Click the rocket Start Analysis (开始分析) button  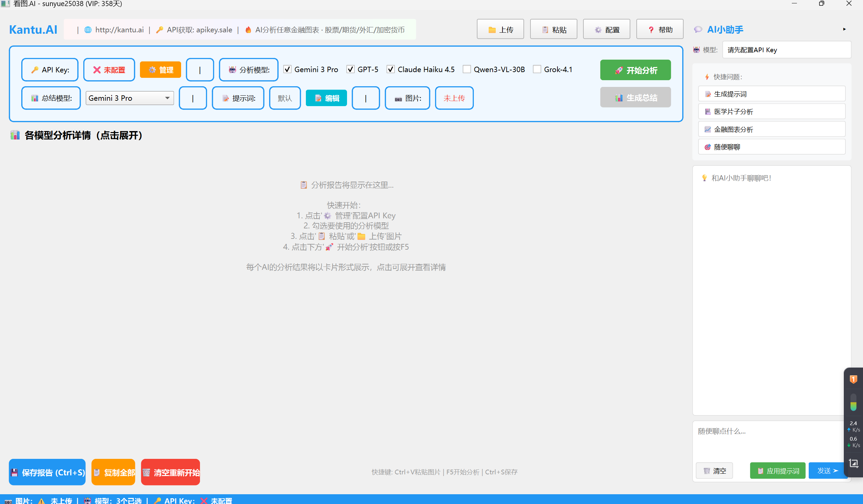tap(635, 70)
